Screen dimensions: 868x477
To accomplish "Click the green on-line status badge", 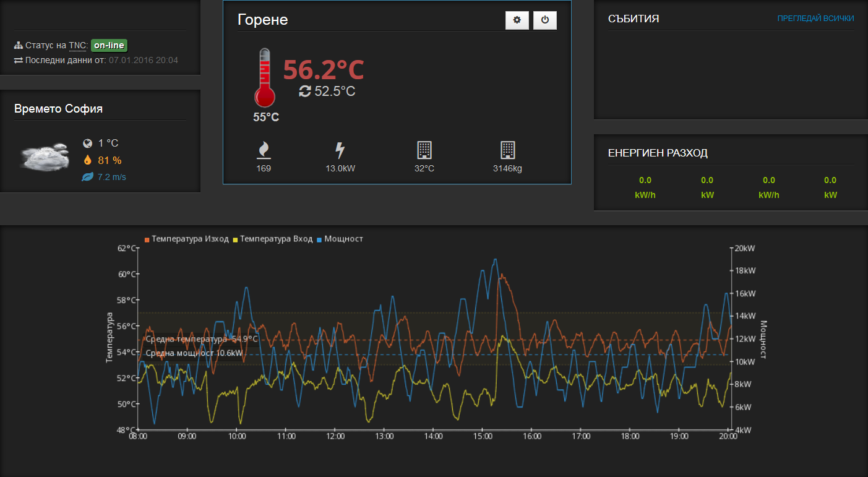I will (109, 45).
